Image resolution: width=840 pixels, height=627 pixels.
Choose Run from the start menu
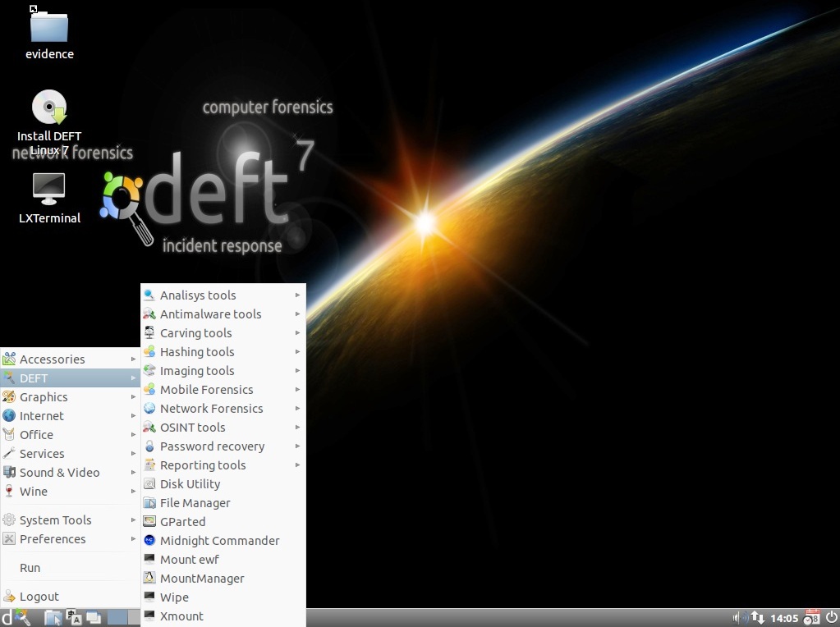tap(30, 568)
